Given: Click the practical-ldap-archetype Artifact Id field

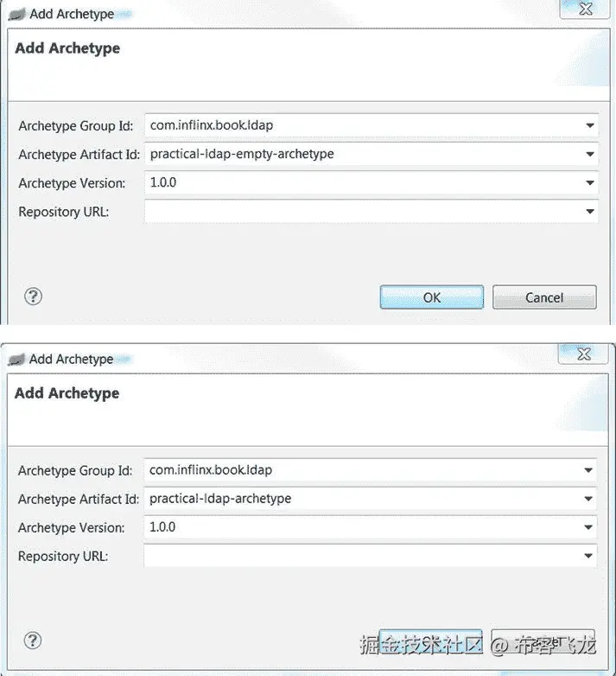Looking at the screenshot, I should (363, 499).
